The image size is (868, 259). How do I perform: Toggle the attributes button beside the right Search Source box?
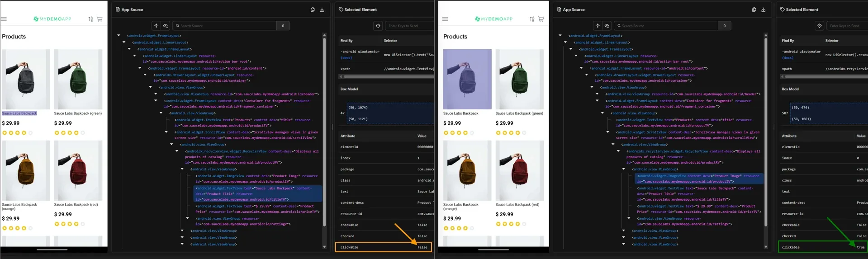pyautogui.click(x=598, y=26)
